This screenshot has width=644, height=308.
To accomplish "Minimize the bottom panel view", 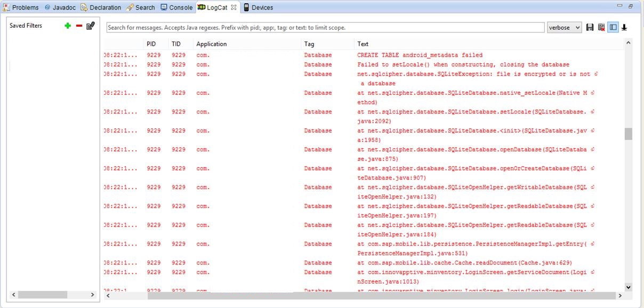I will coord(619,6).
